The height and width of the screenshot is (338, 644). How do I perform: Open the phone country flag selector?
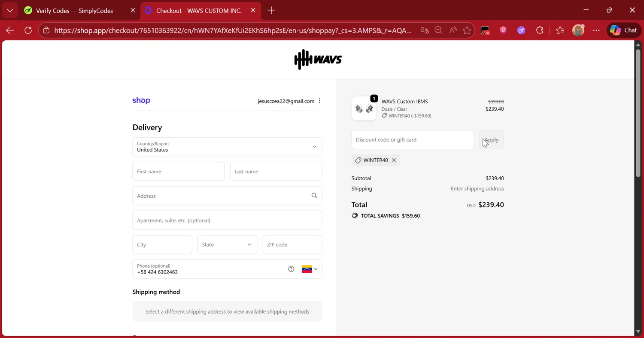click(x=310, y=269)
